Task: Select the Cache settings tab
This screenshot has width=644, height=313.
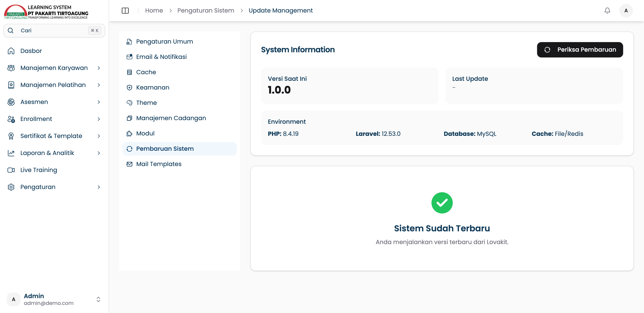Action: 180,72
